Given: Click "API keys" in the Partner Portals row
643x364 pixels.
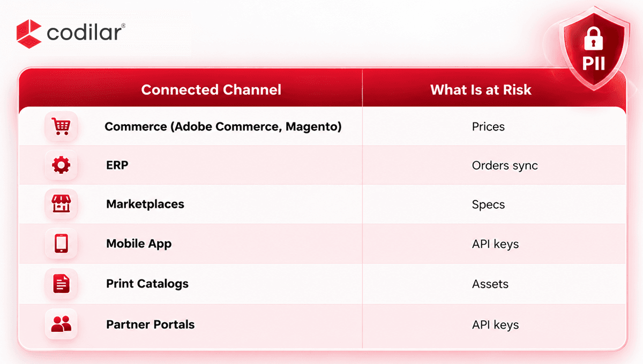Looking at the screenshot, I should click(495, 324).
